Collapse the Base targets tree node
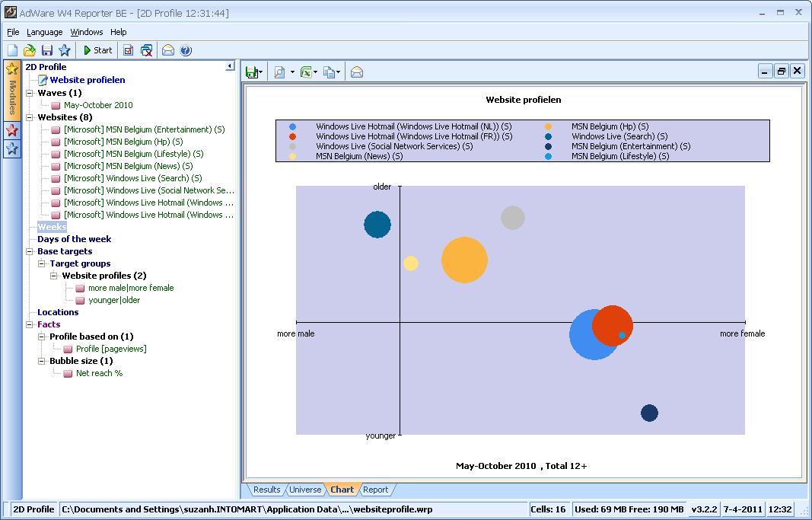The height and width of the screenshot is (520, 812). click(30, 252)
